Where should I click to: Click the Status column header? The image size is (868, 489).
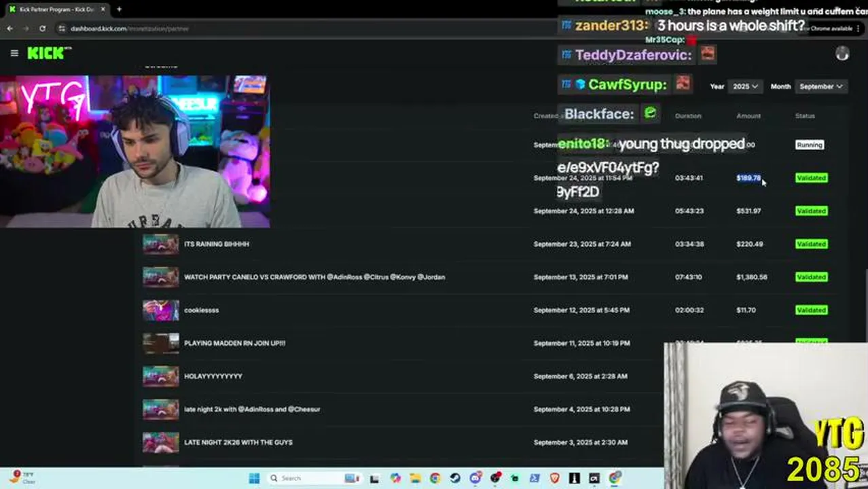pos(805,116)
